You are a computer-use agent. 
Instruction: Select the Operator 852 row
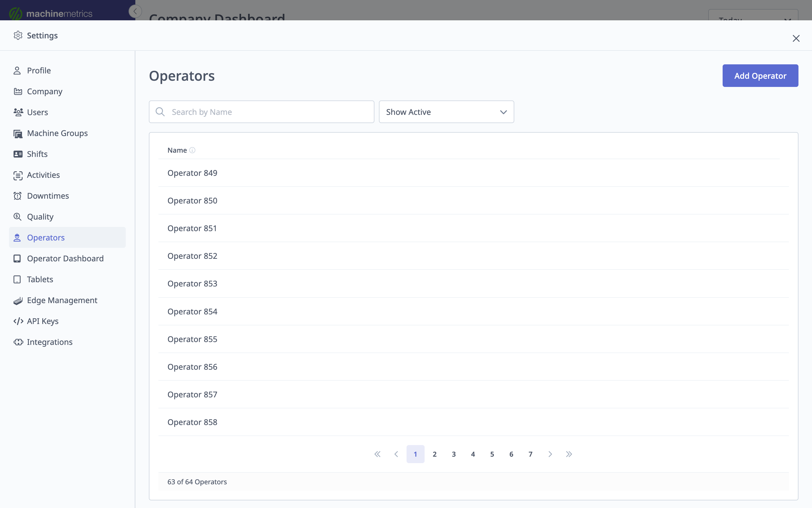point(473,256)
